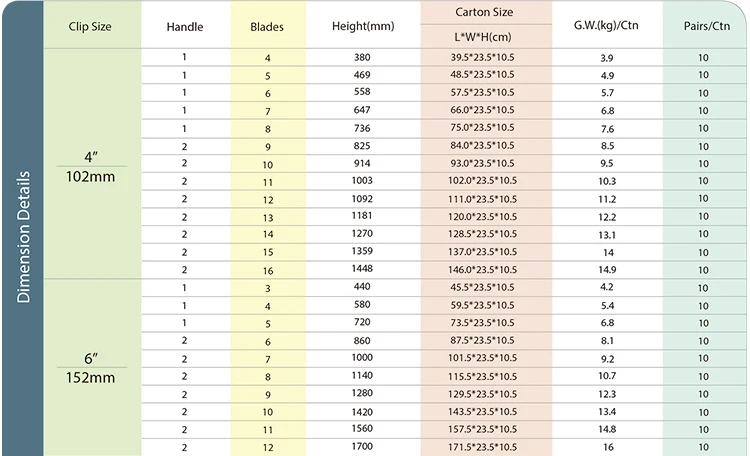This screenshot has width=750, height=456.
Task: Click carton size 171.5*23.5*10.5
Action: (x=482, y=447)
